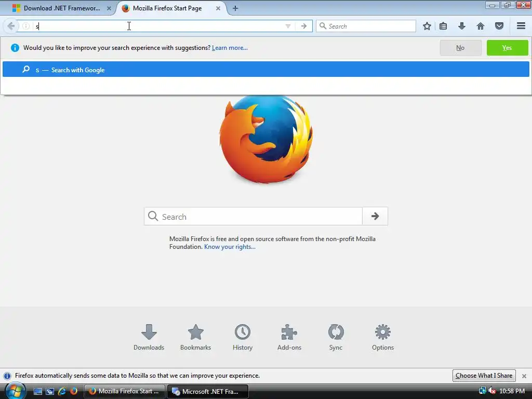
Task: Open the hamburger menu
Action: click(x=521, y=26)
